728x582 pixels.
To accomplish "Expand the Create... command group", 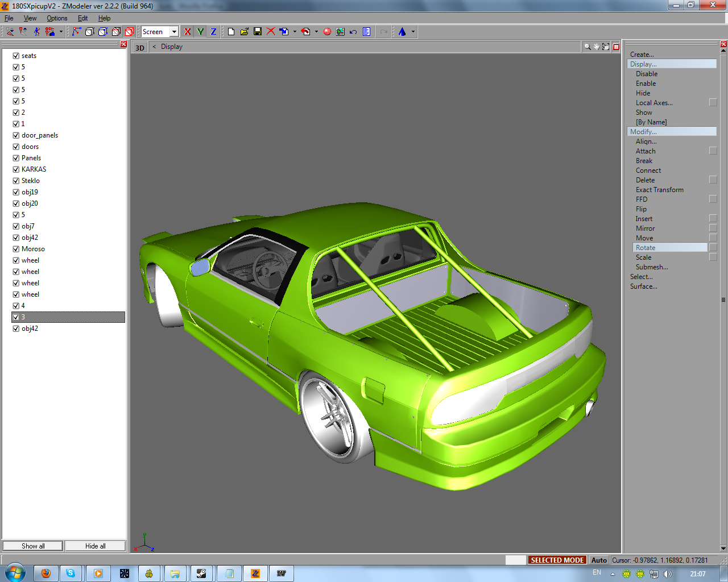I will [x=642, y=55].
